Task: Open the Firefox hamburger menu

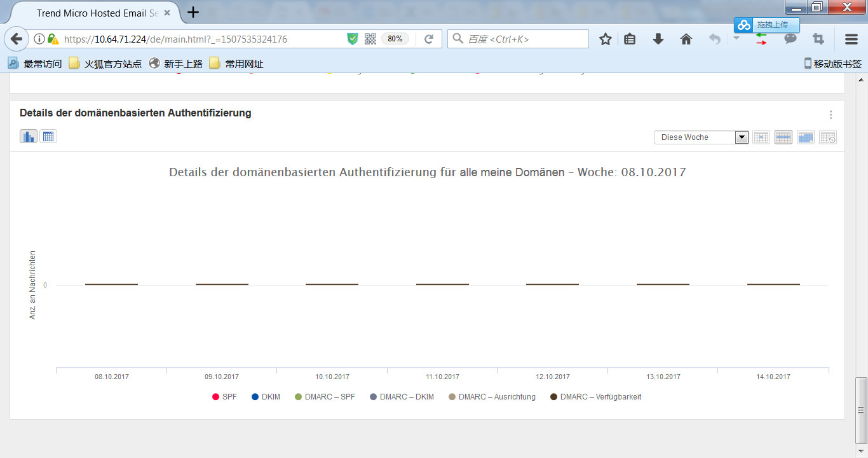Action: (851, 39)
